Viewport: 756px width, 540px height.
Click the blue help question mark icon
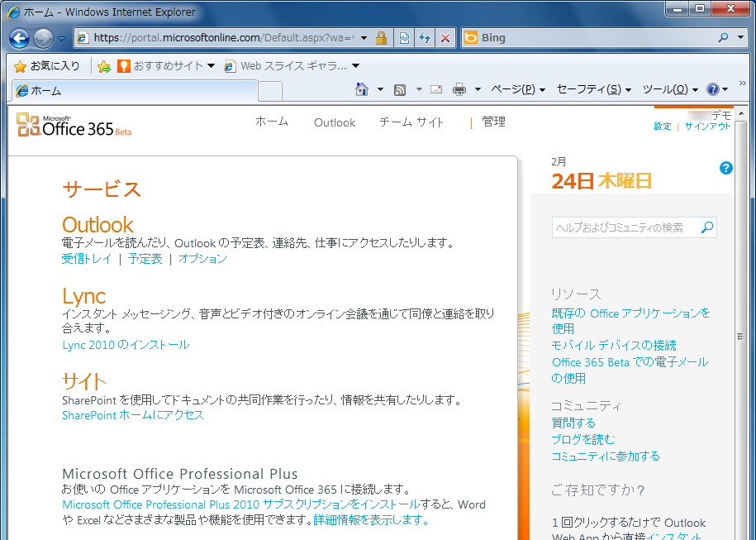pyautogui.click(x=726, y=168)
